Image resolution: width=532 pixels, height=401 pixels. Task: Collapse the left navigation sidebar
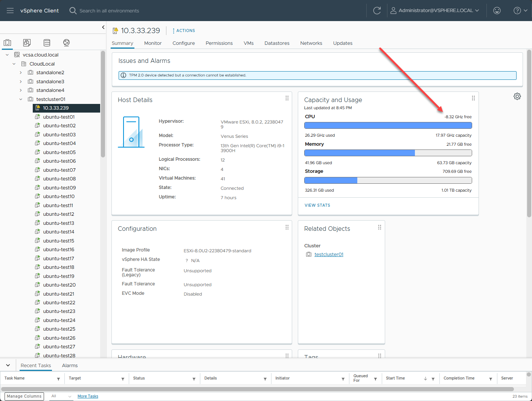[103, 27]
